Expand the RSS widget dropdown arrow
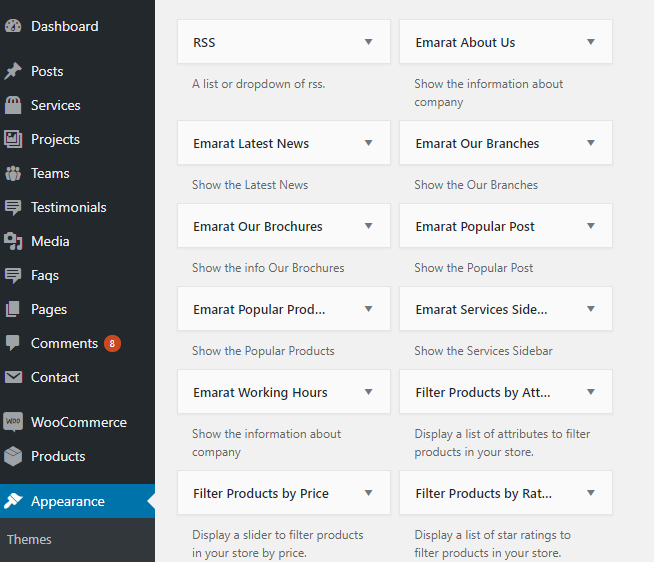This screenshot has height=562, width=654. [x=368, y=42]
